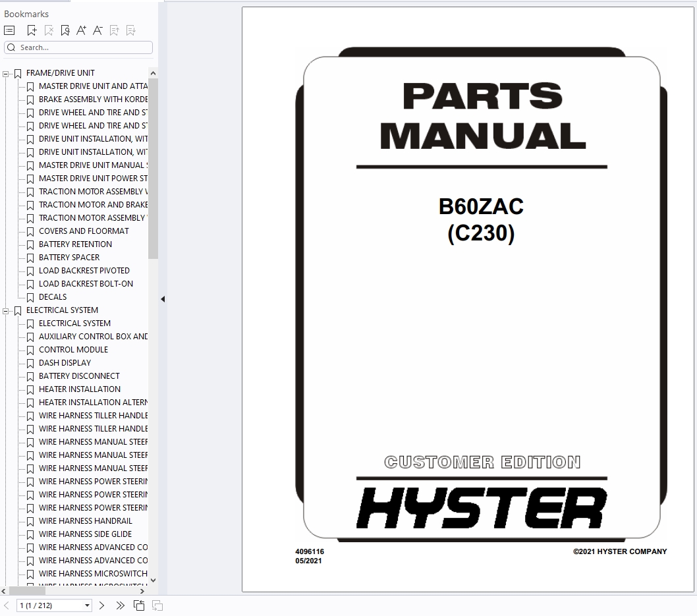Click the document number 4096116 on the cover
This screenshot has height=616, width=697.
310,551
